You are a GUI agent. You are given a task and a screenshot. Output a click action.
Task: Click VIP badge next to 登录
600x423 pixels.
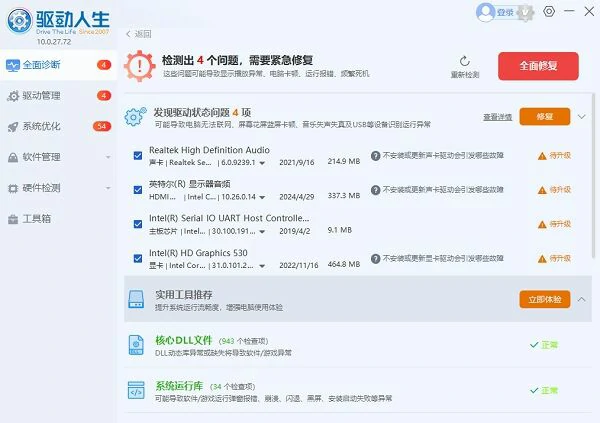pos(525,13)
